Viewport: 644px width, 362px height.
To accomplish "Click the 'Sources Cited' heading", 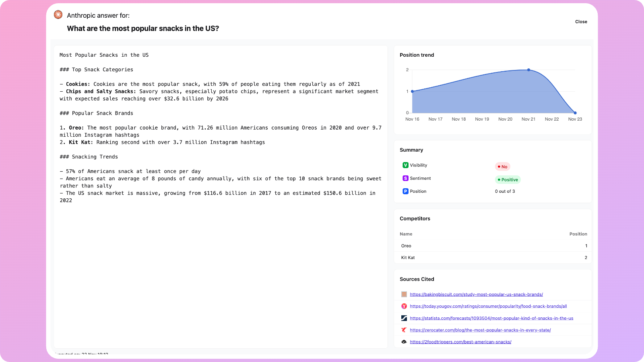I will 417,279.
